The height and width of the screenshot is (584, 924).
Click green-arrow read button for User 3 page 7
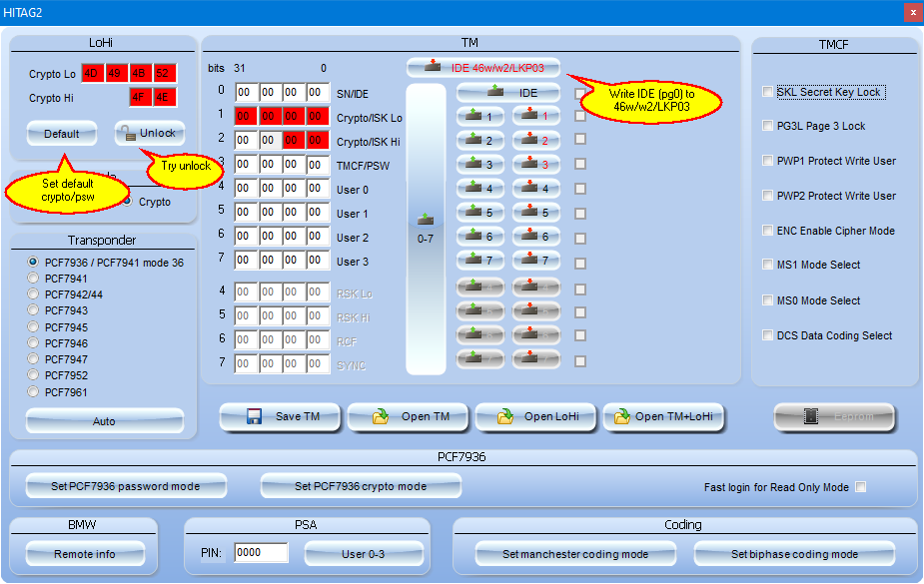tap(480, 261)
